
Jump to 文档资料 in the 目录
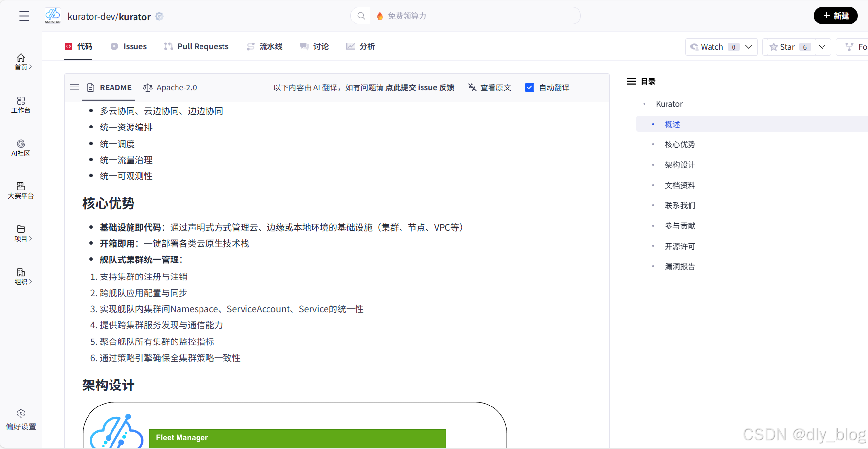(680, 185)
